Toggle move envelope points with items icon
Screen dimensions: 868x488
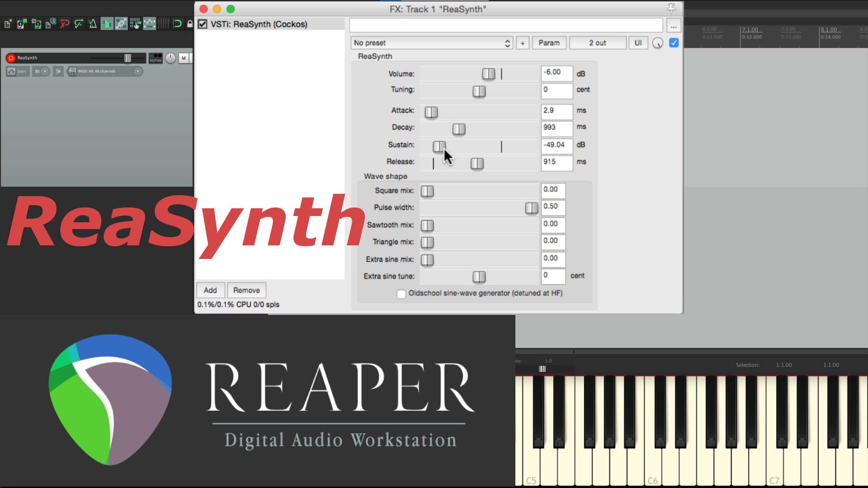click(150, 23)
